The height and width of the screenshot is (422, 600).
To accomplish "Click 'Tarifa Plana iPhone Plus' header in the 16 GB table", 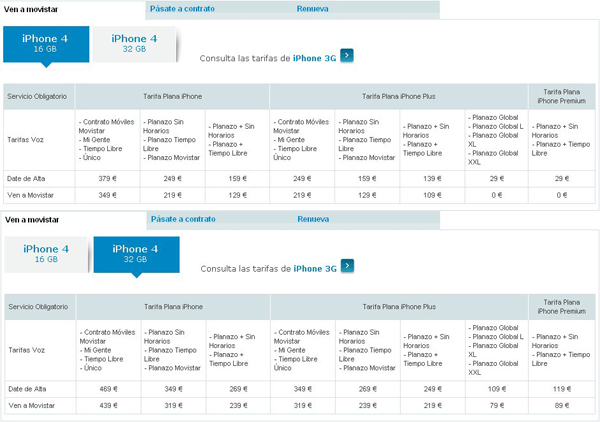I will pos(399,96).
